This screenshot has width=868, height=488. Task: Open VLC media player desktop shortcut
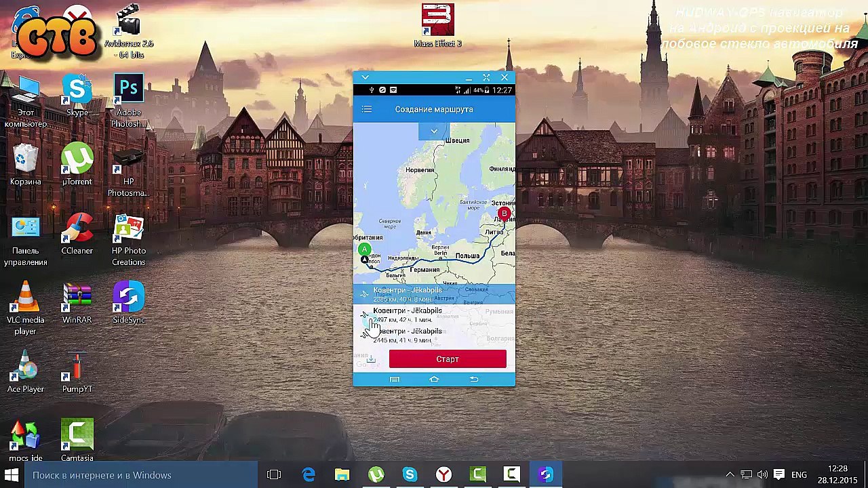point(26,309)
